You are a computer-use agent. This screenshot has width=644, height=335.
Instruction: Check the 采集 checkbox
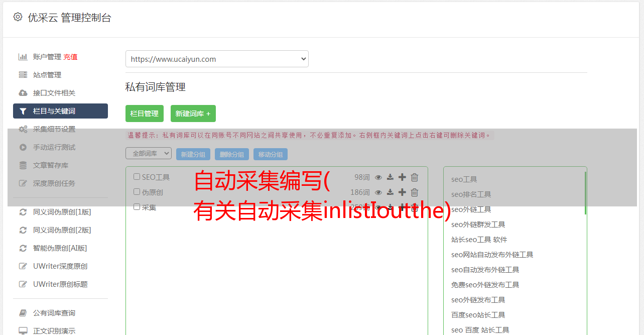pyautogui.click(x=137, y=207)
